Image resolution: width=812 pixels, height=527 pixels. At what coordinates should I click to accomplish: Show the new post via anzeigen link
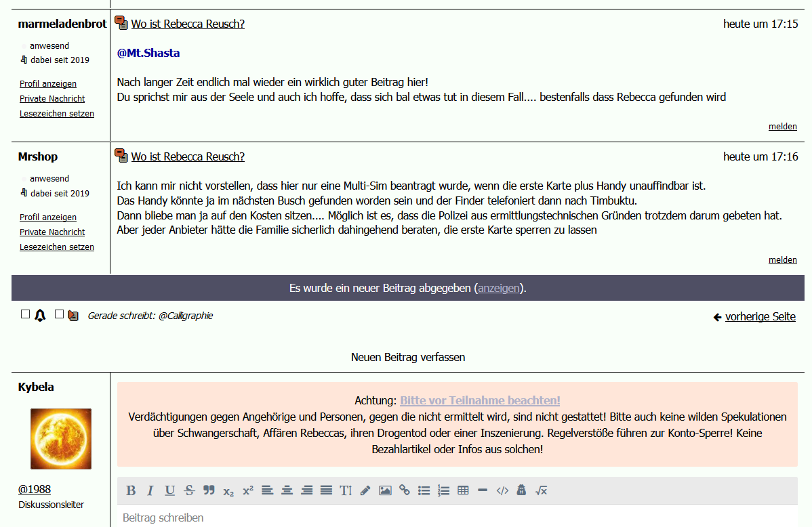pos(499,289)
